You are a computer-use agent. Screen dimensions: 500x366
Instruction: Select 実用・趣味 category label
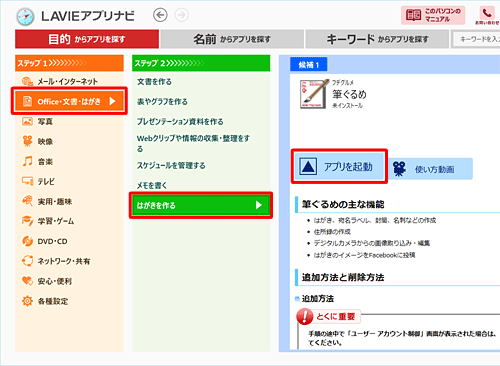click(55, 201)
